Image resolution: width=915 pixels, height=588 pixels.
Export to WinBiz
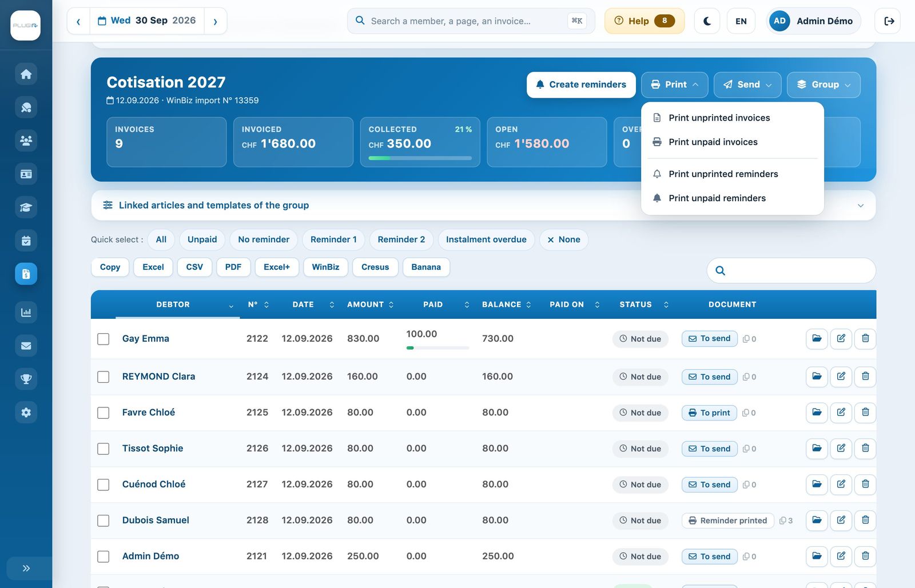pyautogui.click(x=325, y=267)
